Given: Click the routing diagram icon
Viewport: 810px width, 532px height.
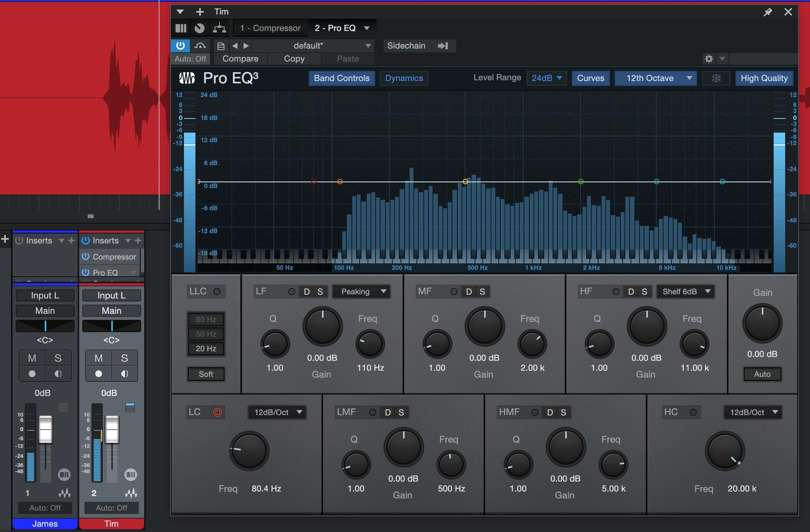Looking at the screenshot, I should [220, 28].
